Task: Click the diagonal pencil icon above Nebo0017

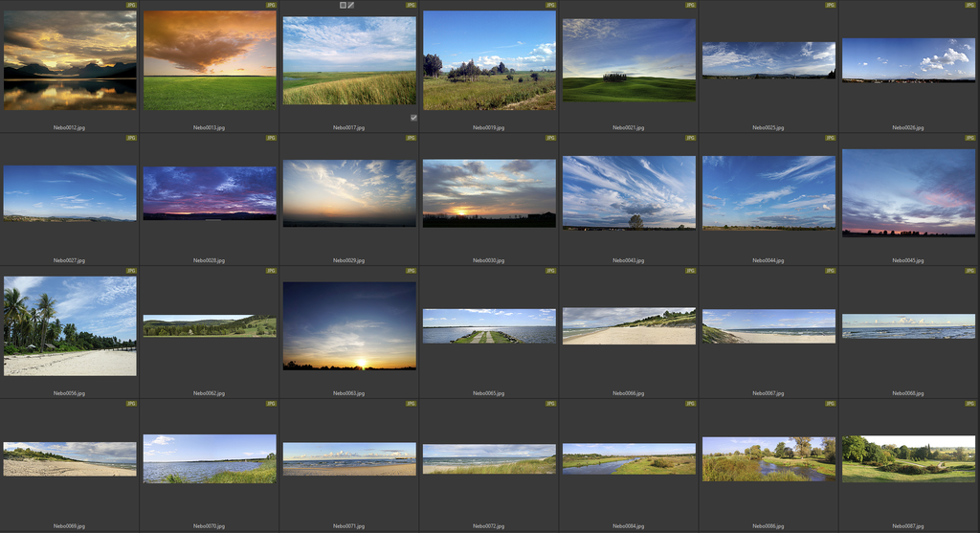Action: 351,5
